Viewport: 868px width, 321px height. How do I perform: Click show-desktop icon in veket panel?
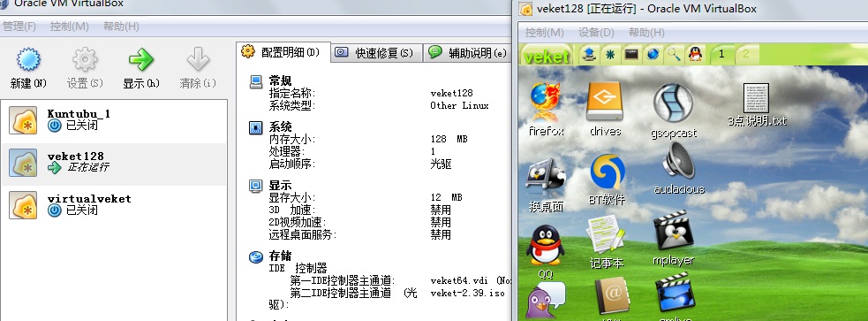[x=590, y=54]
